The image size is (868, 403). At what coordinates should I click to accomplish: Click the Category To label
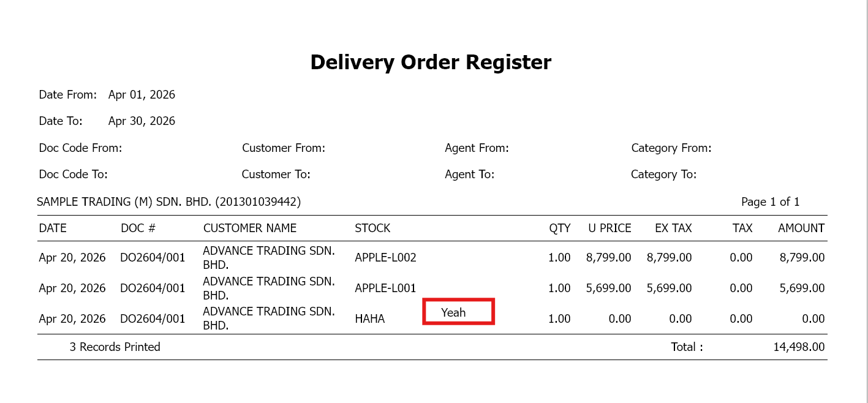click(x=663, y=175)
